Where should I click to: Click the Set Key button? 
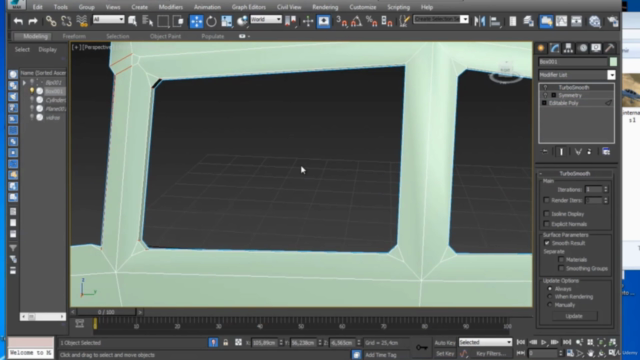tap(444, 353)
